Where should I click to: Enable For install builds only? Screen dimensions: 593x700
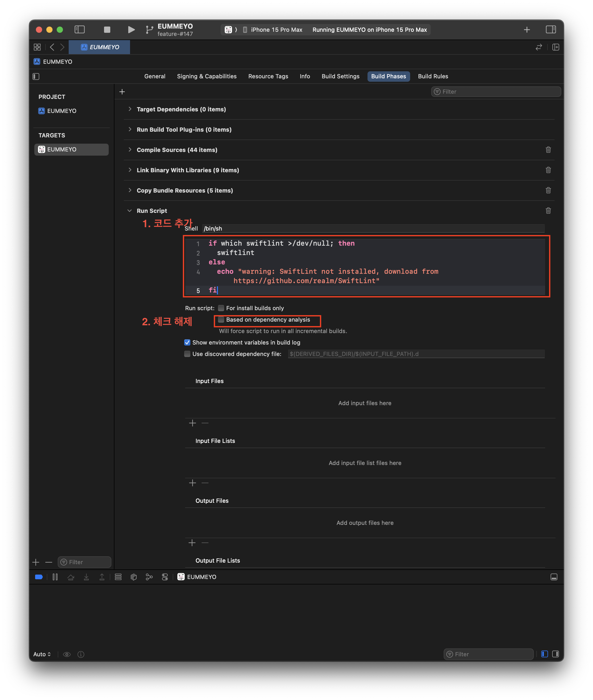coord(221,308)
